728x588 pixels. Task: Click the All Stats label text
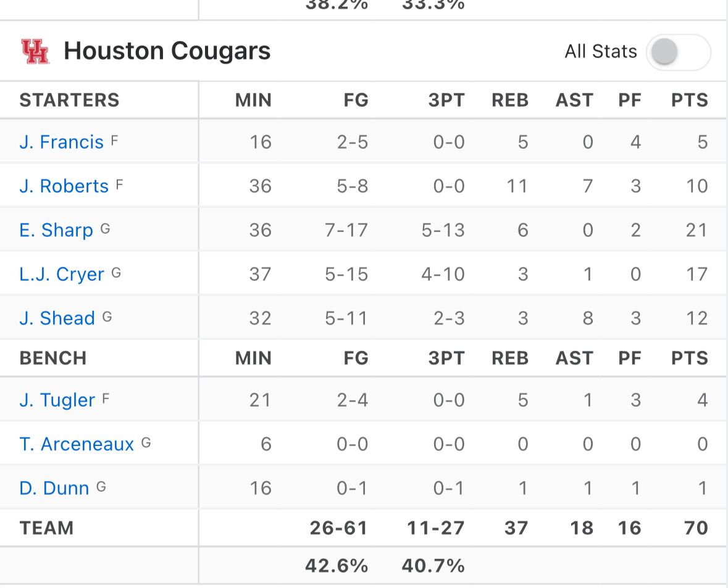click(601, 51)
